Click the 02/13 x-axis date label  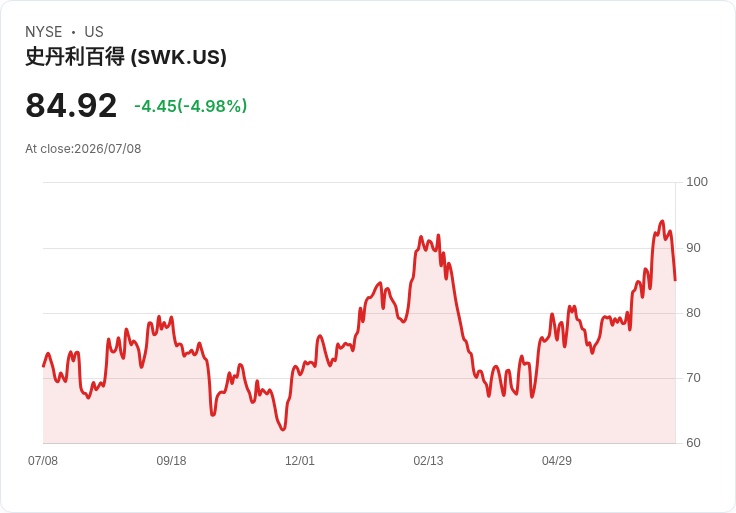pyautogui.click(x=428, y=461)
